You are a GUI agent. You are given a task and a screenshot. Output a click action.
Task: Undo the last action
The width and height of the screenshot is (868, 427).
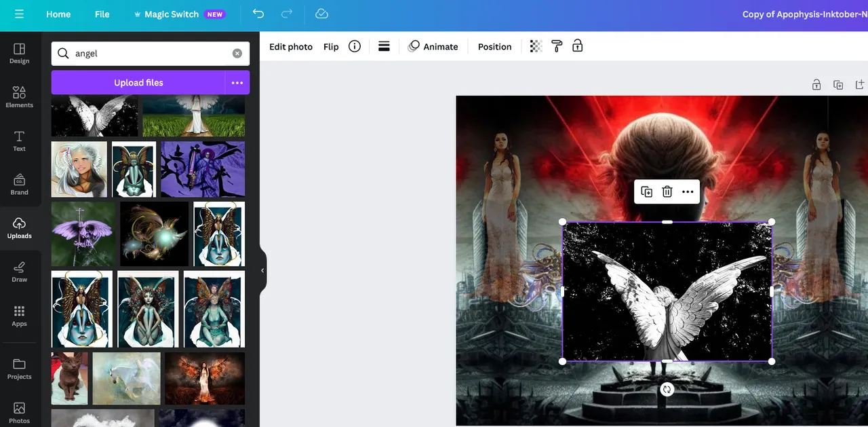258,14
